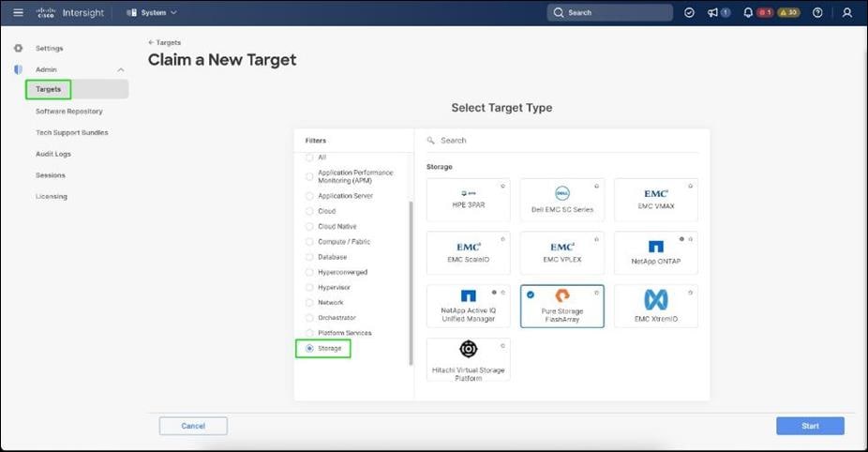The width and height of the screenshot is (868, 452).
Task: Open Software Repository
Action: click(69, 112)
